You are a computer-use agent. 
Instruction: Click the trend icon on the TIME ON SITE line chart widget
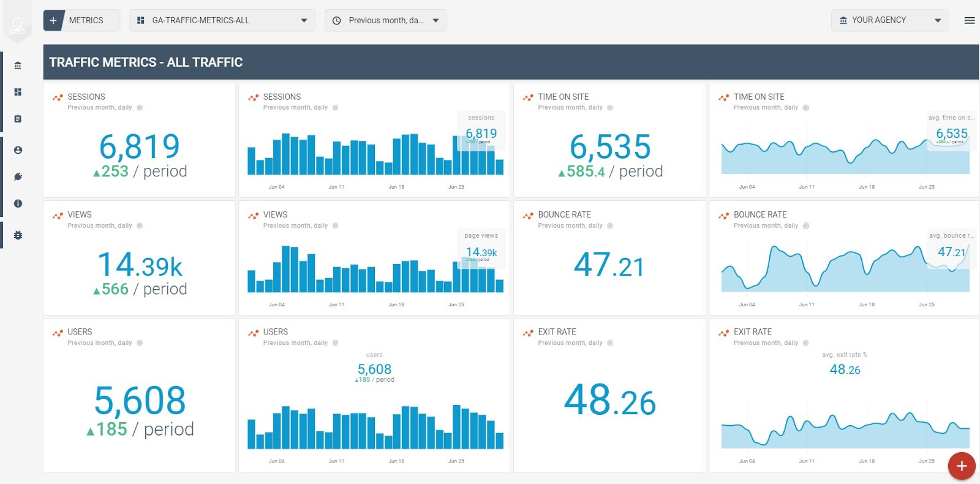point(724,97)
